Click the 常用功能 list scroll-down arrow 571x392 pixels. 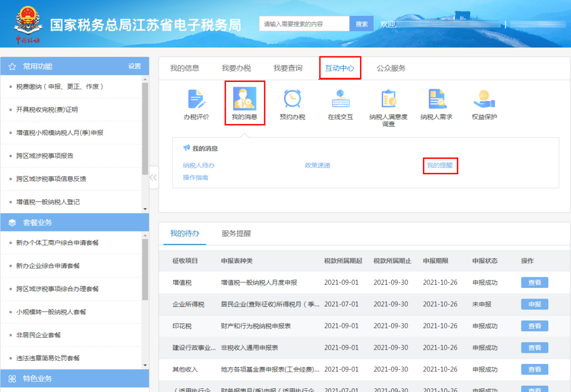click(x=145, y=209)
